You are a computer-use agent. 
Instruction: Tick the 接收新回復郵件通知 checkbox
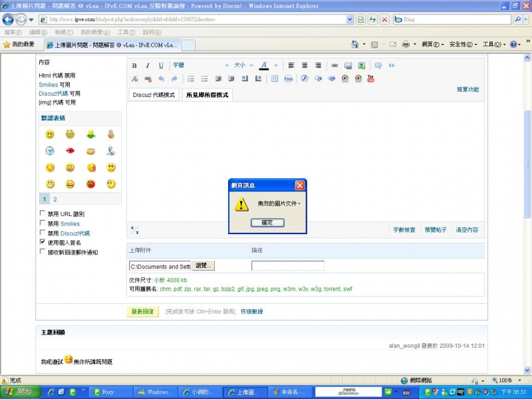[43, 252]
